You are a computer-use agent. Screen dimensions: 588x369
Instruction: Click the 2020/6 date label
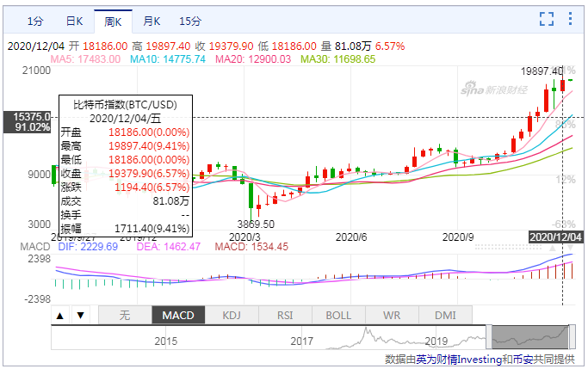coord(351,237)
